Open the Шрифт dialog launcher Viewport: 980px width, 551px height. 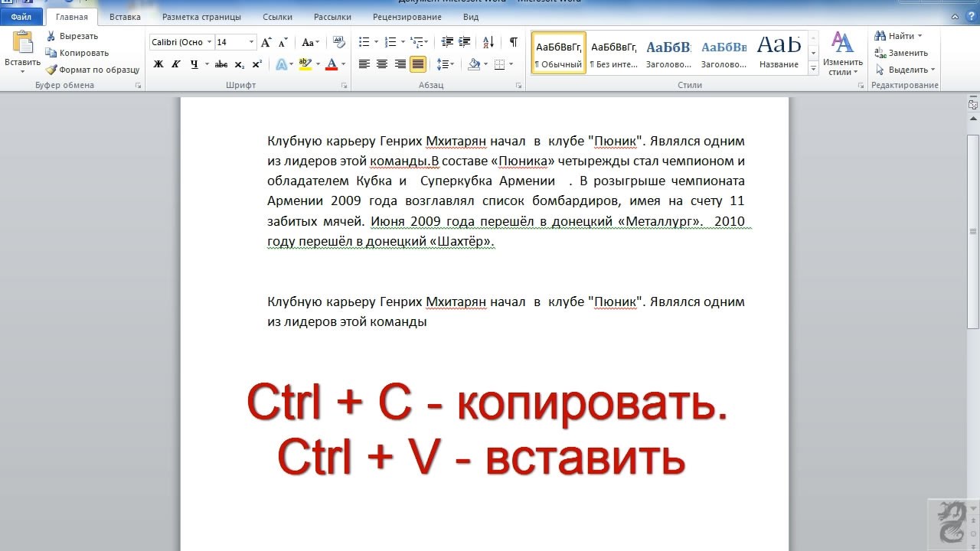coord(345,86)
